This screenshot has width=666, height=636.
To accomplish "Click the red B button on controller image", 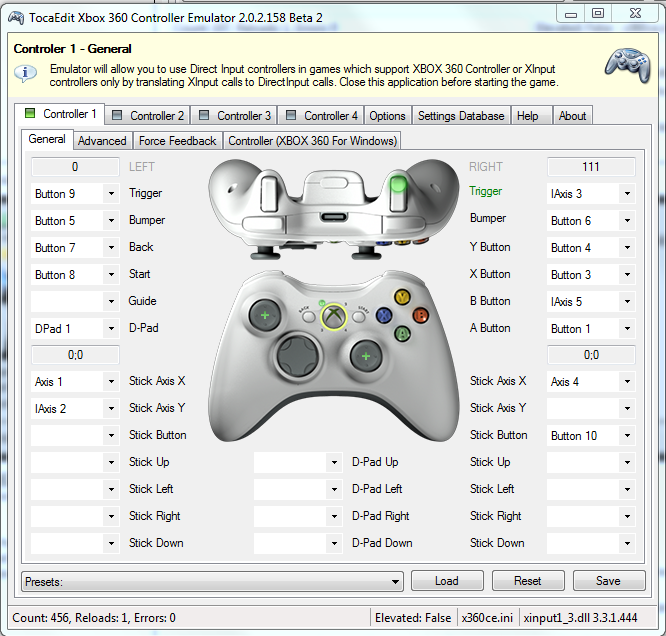I will click(421, 315).
